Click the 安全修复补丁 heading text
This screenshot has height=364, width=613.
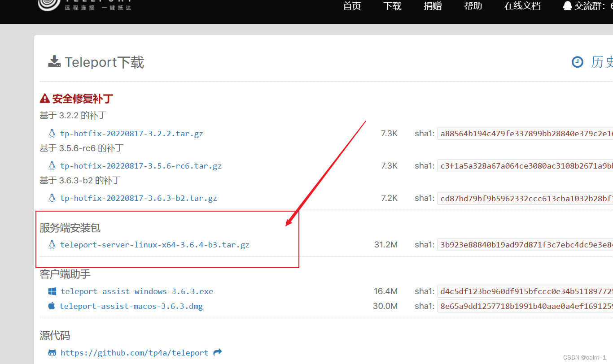83,98
